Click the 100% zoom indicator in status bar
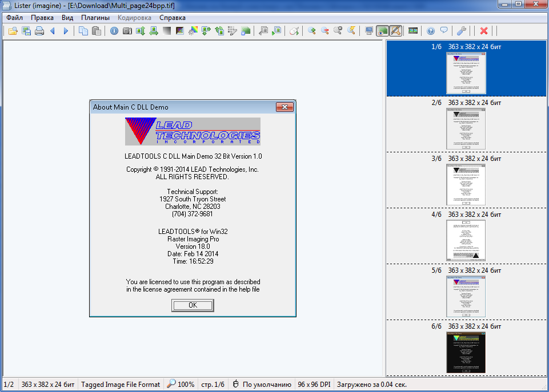549x392 pixels. (x=181, y=385)
